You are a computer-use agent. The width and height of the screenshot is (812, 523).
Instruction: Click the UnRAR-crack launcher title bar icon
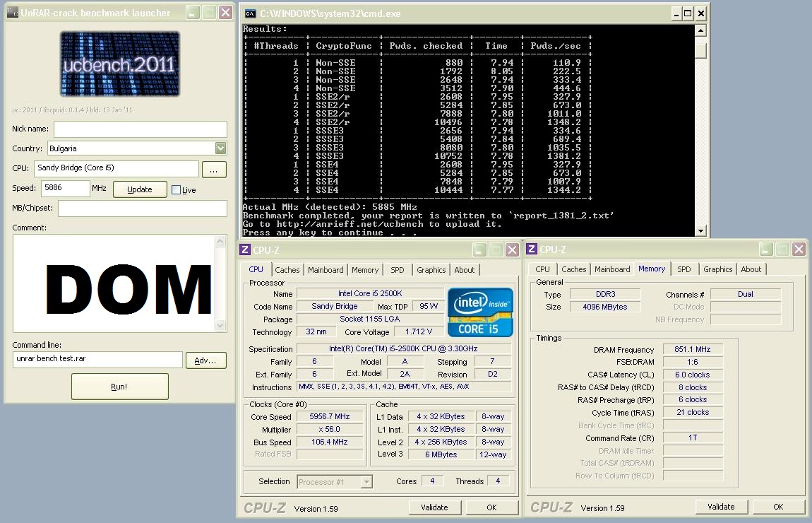coord(14,13)
